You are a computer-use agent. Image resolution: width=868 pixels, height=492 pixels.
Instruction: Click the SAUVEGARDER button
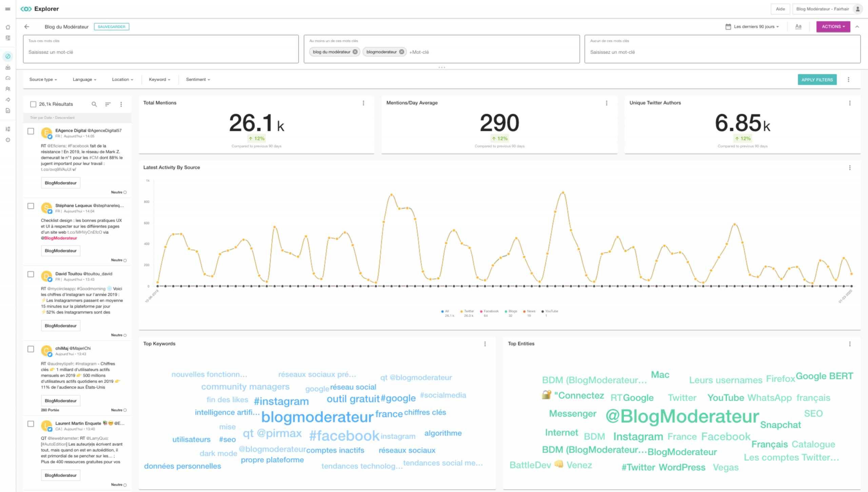tap(111, 26)
